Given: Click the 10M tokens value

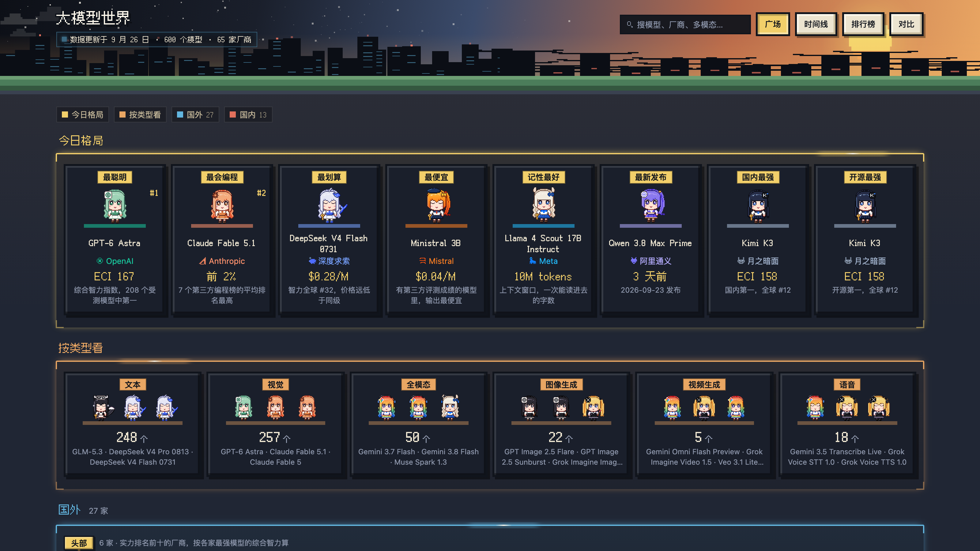Looking at the screenshot, I should coord(543,276).
